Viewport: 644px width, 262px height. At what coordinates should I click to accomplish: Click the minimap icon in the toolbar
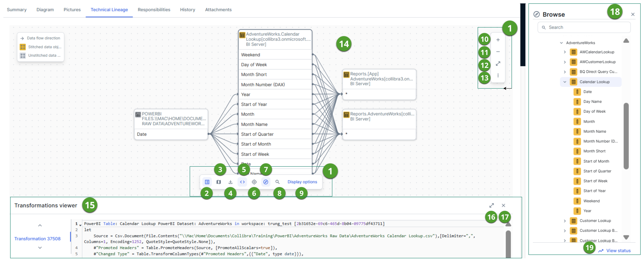pyautogui.click(x=219, y=182)
